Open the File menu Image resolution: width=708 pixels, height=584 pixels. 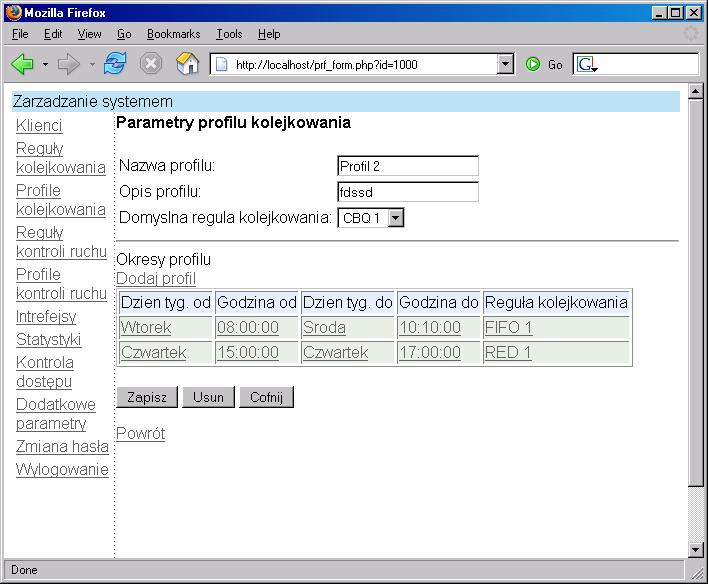[20, 34]
